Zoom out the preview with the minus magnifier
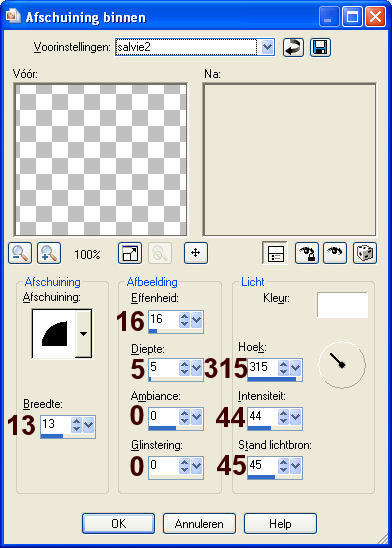The image size is (392, 548). (20, 253)
